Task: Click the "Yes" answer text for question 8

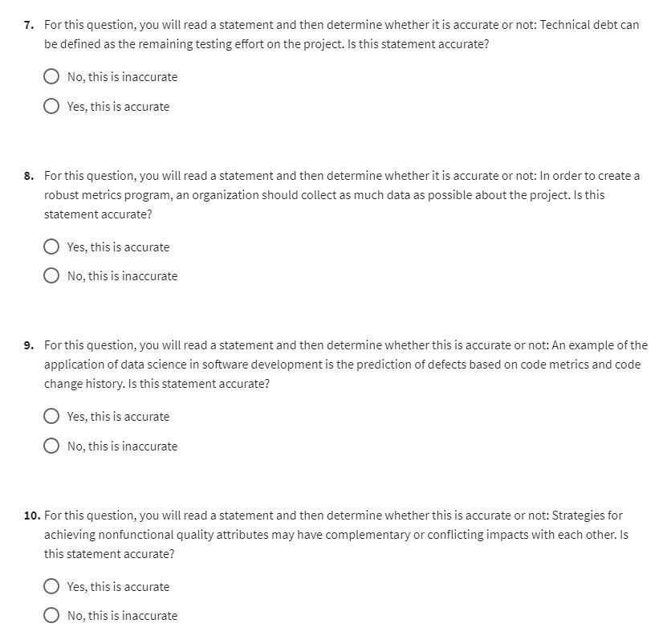Action: (x=115, y=247)
